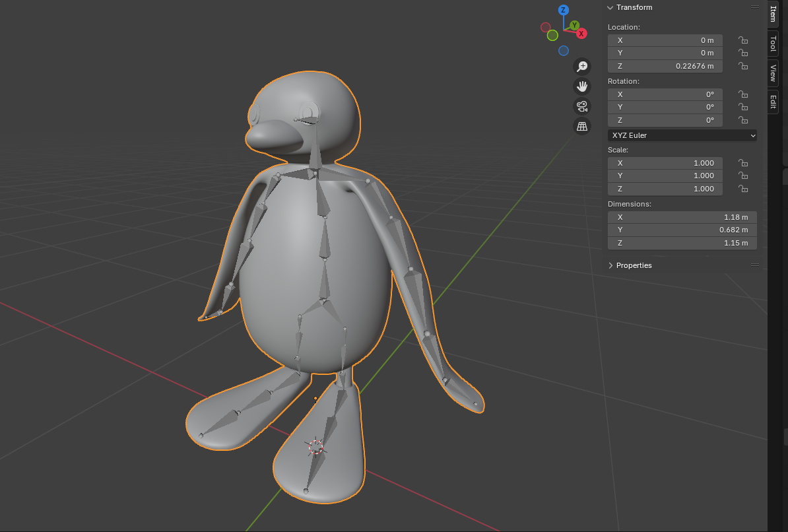Click the blue Z axis on gizmo

(564, 10)
